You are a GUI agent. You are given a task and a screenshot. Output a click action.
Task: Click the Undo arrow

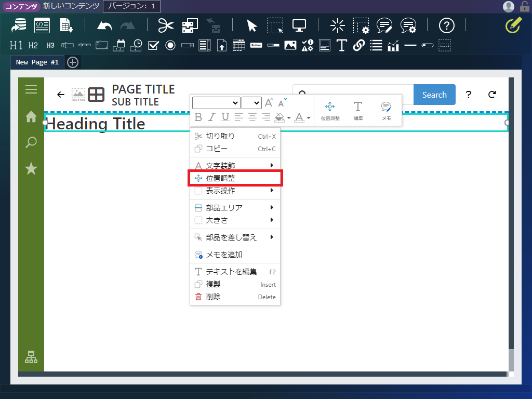pyautogui.click(x=104, y=26)
